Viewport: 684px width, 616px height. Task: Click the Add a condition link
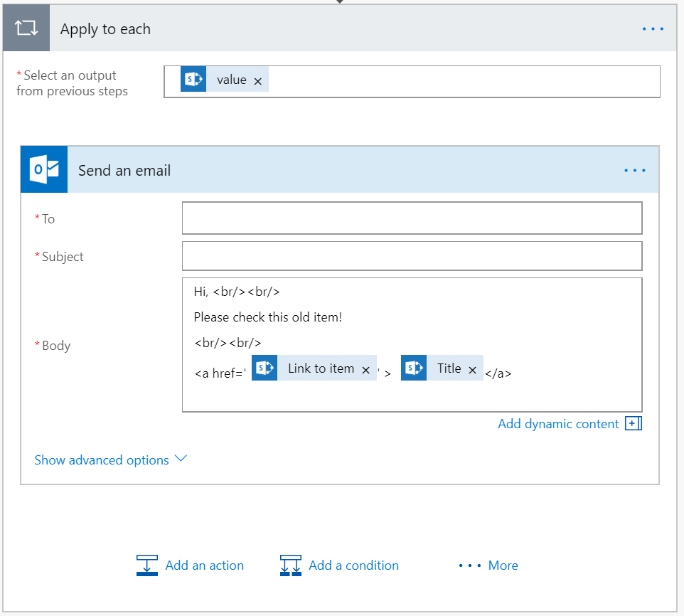point(353,565)
